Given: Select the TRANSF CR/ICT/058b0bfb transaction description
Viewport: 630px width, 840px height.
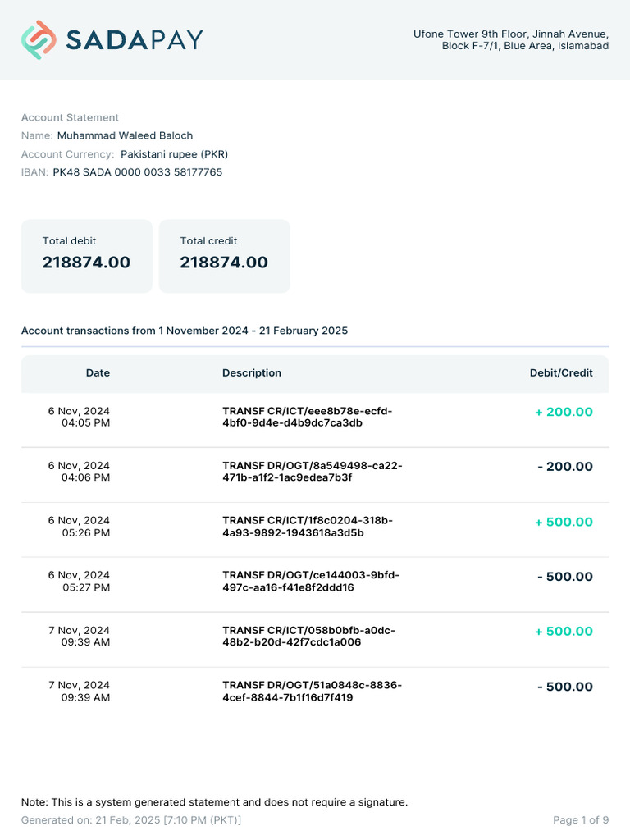Looking at the screenshot, I should 308,636.
